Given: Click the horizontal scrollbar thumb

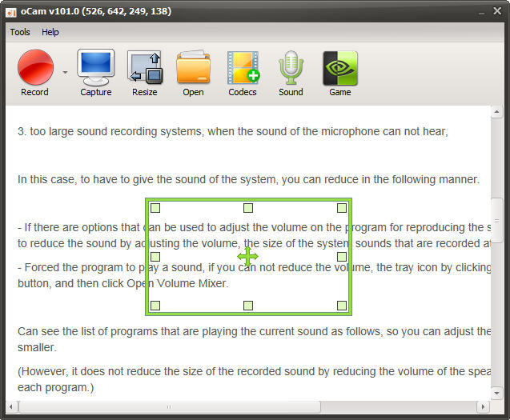Looking at the screenshot, I should point(168,406).
